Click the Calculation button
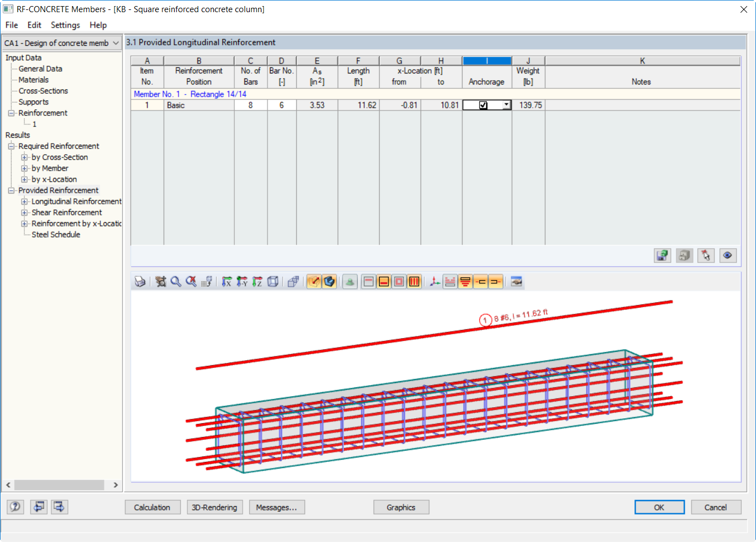Image resolution: width=756 pixels, height=542 pixels. click(153, 507)
